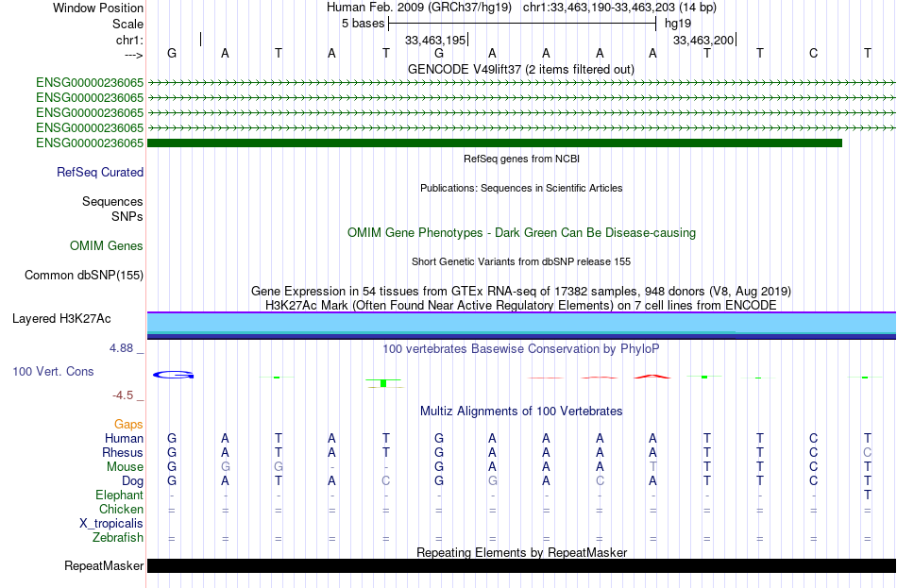The width and height of the screenshot is (897, 588).
Task: Click the tallest red negative PhyloP peak
Action: (652, 377)
